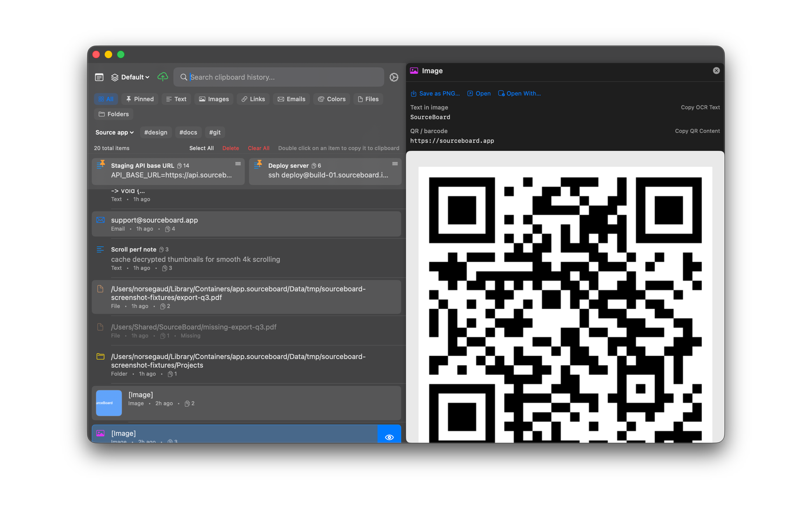
Task: Open the Staging API base URL pinned card
Action: [x=168, y=171]
